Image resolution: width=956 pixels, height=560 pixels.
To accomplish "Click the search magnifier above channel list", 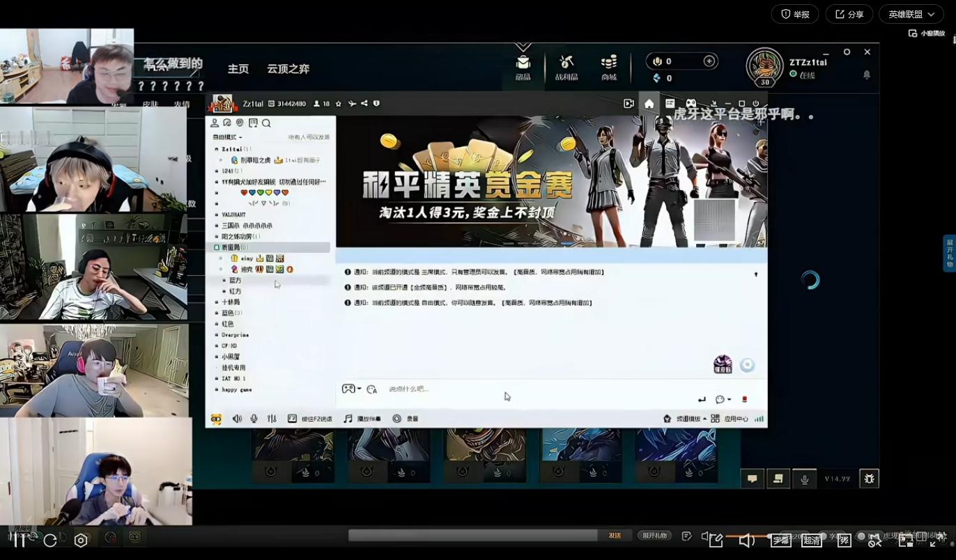I will pyautogui.click(x=266, y=123).
